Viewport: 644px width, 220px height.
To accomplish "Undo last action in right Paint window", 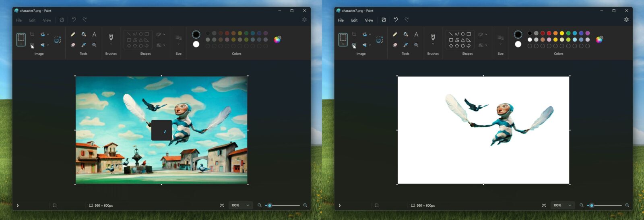I will click(396, 20).
